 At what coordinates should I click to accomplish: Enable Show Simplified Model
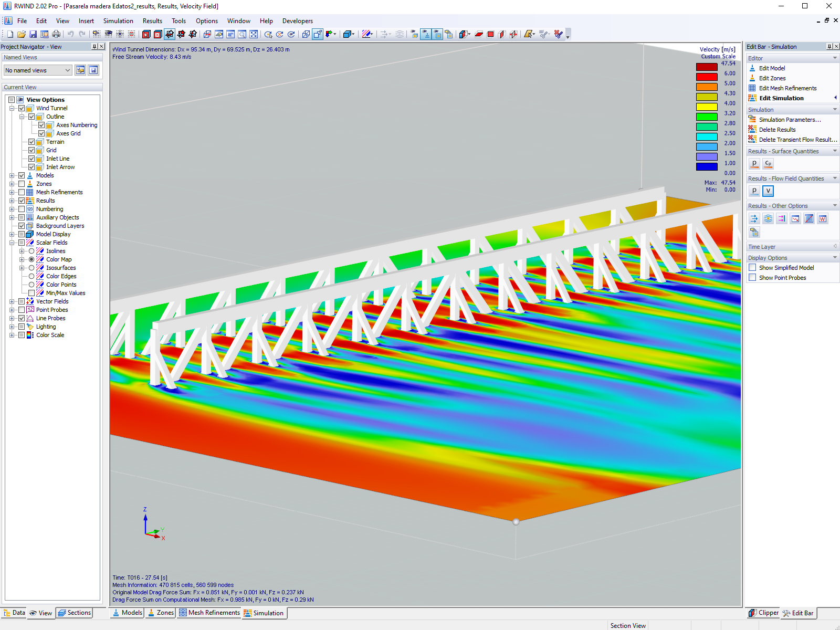tap(752, 267)
